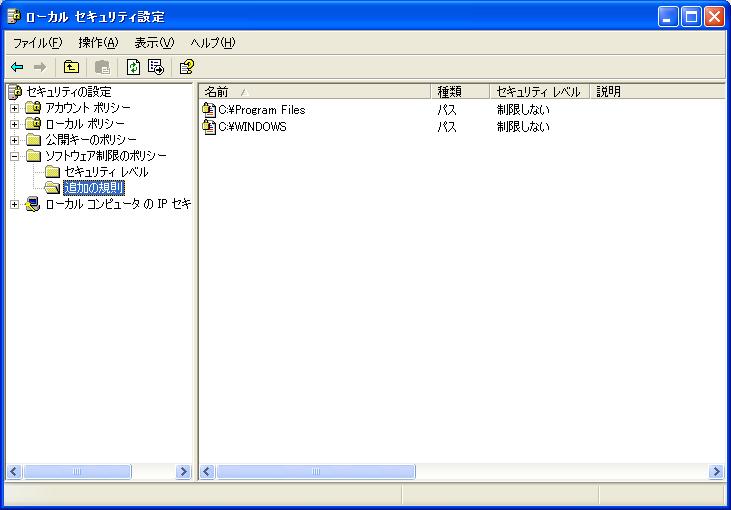Click the セキュリティの設定 root icon

point(15,92)
